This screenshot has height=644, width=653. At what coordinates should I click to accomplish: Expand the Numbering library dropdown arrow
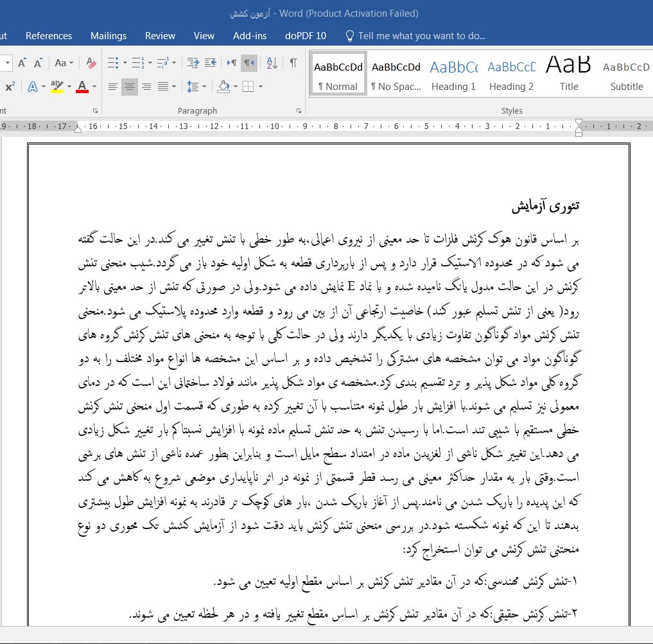pos(150,63)
